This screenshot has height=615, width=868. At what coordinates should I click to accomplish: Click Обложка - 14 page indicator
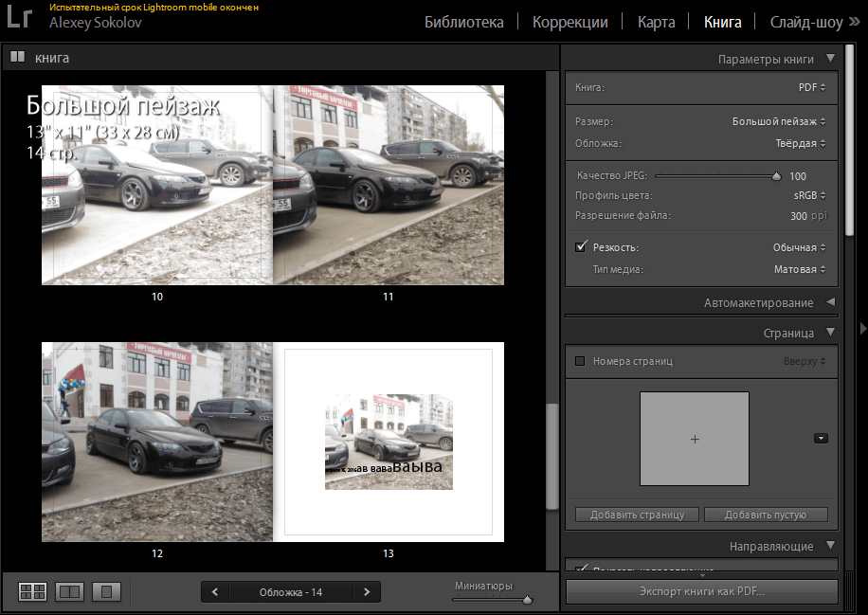pyautogui.click(x=291, y=591)
